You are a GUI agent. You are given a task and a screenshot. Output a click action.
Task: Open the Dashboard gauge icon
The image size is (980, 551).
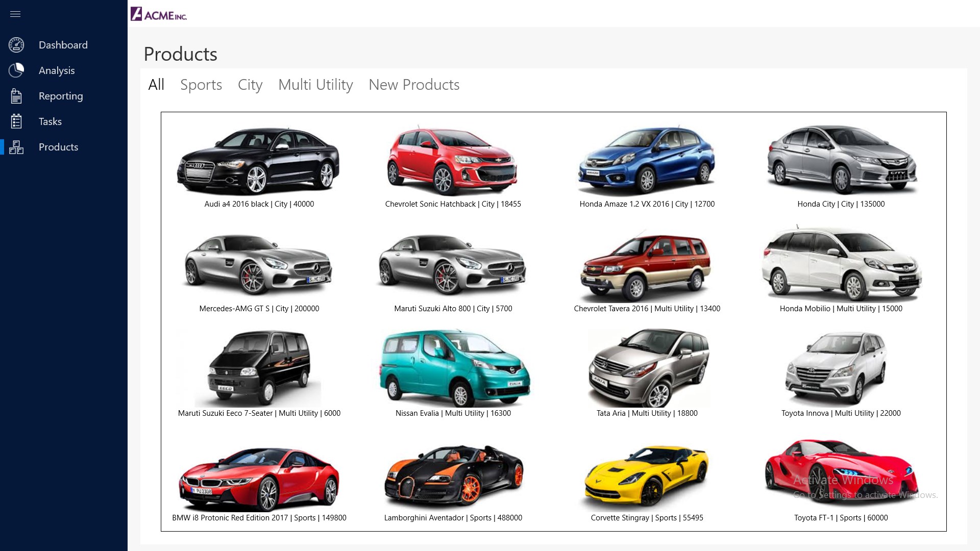point(16,45)
